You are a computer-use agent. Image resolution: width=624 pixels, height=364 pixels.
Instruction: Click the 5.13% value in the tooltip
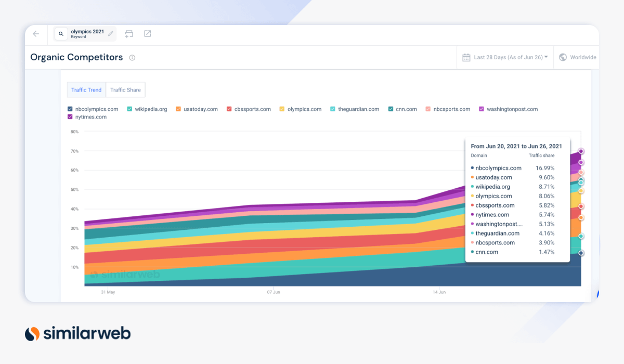click(x=547, y=224)
